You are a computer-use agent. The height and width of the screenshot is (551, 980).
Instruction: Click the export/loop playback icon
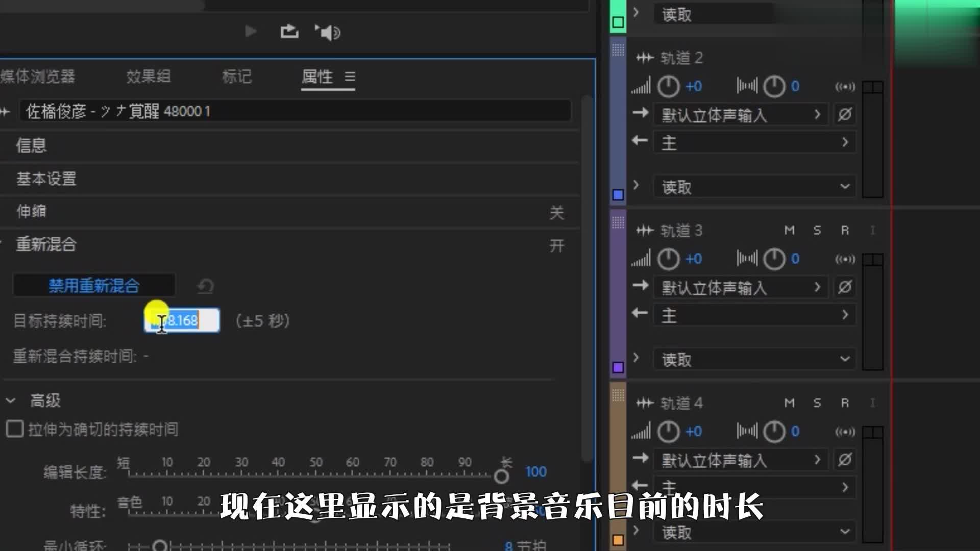289,32
